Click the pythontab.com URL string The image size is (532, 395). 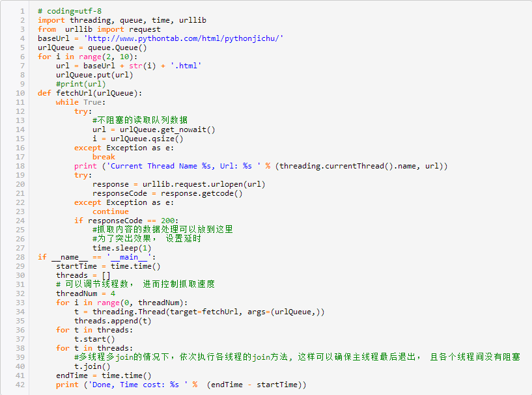pyautogui.click(x=183, y=38)
